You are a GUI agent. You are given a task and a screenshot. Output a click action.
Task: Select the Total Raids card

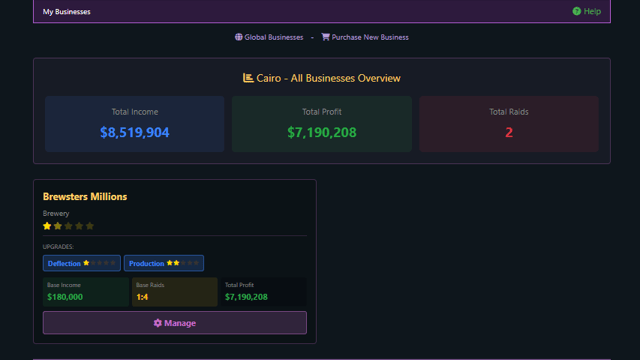pos(509,124)
